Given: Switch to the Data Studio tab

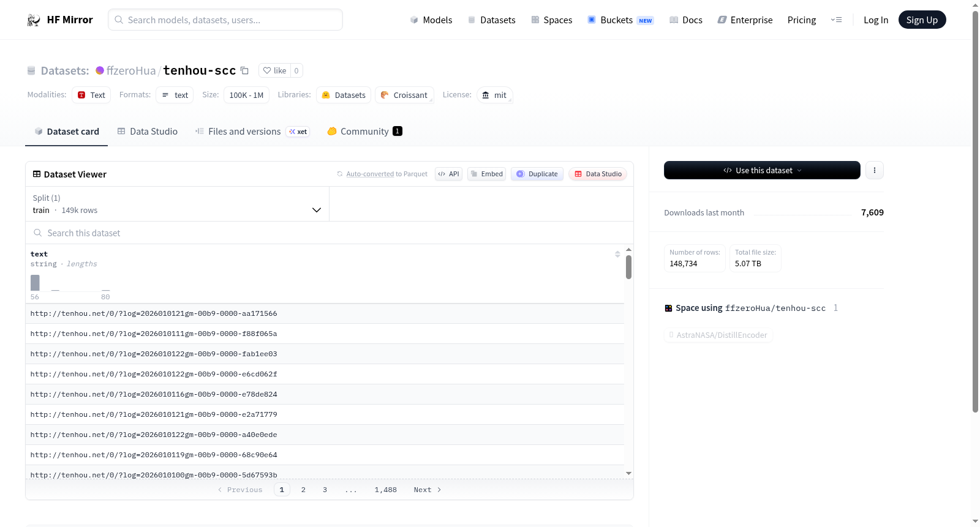Looking at the screenshot, I should [x=148, y=132].
